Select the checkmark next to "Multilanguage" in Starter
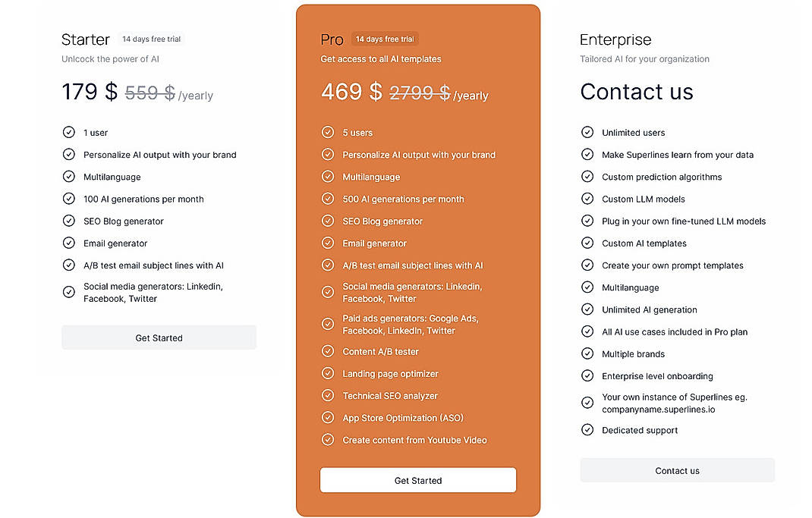The height and width of the screenshot is (518, 812). [x=68, y=177]
